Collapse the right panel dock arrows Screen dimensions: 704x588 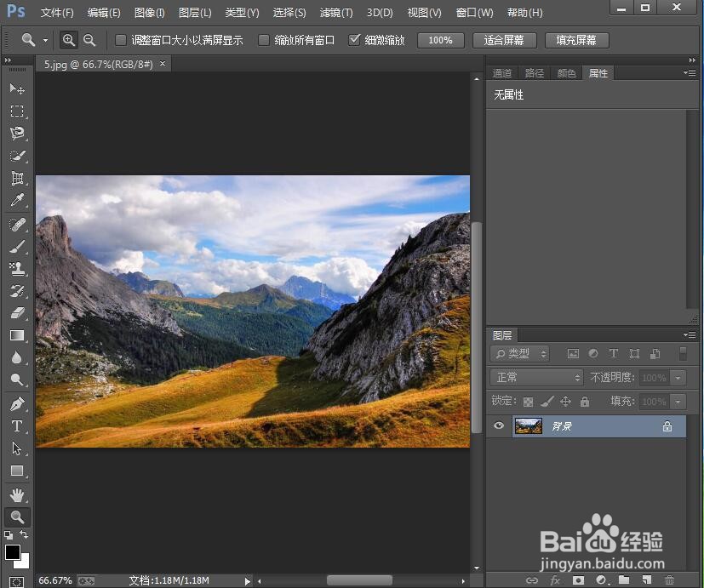(692, 60)
